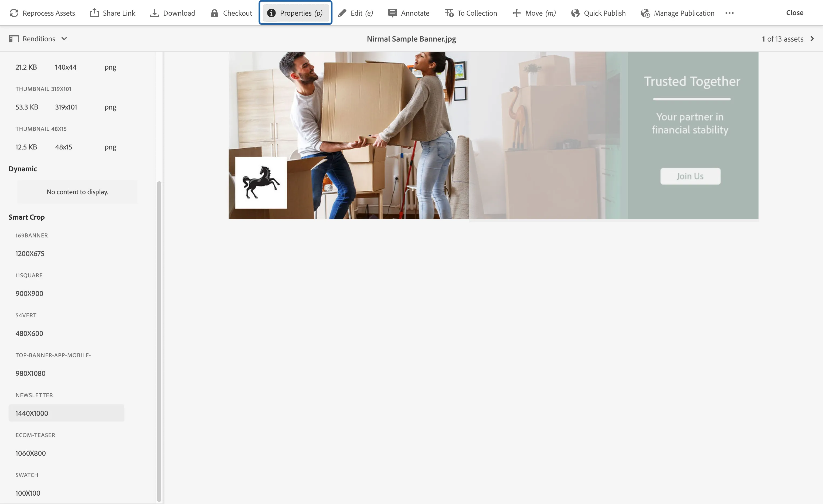Select the 980X1080 mobile banner crop
Image resolution: width=823 pixels, height=504 pixels.
[66, 373]
